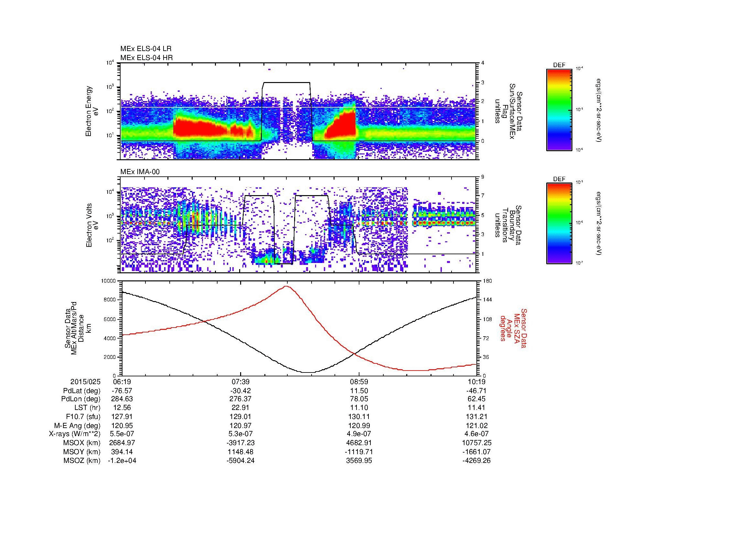Click the time axis label '07:39'
Screen dimensions: 756x534
coord(240,382)
